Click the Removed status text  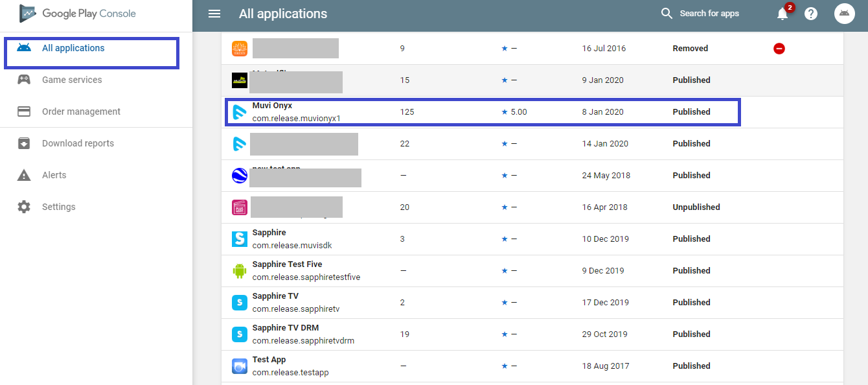691,49
